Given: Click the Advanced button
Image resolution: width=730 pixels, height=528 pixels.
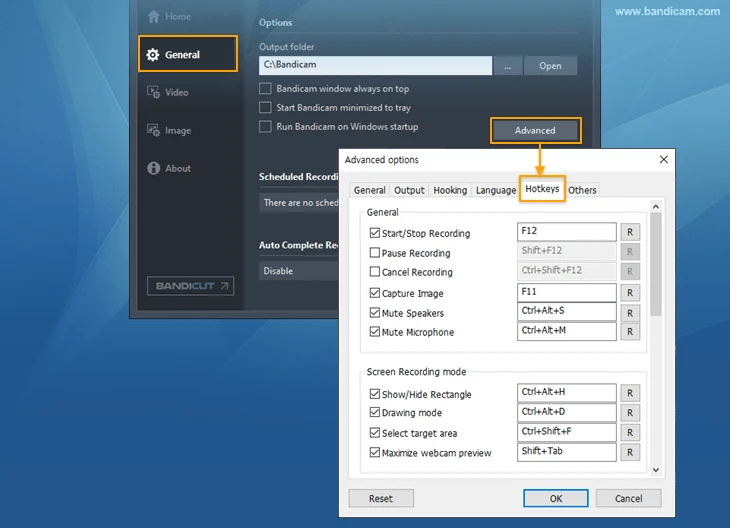Looking at the screenshot, I should click(x=535, y=130).
